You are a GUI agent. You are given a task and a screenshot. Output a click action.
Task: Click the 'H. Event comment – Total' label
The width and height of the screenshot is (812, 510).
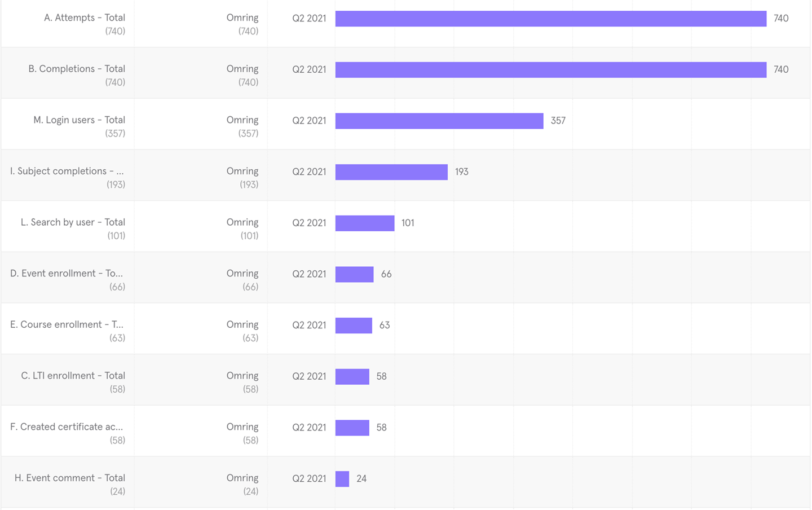coord(70,478)
